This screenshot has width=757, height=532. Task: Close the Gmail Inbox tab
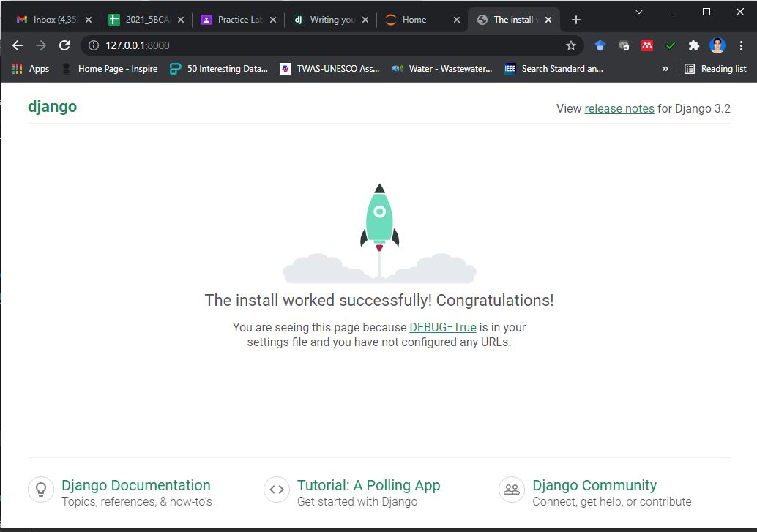(89, 20)
